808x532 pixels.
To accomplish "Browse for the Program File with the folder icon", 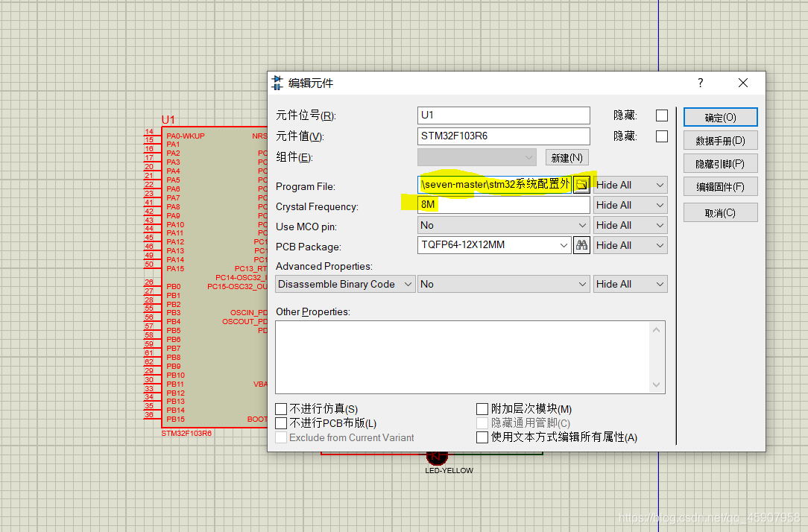I will click(581, 184).
